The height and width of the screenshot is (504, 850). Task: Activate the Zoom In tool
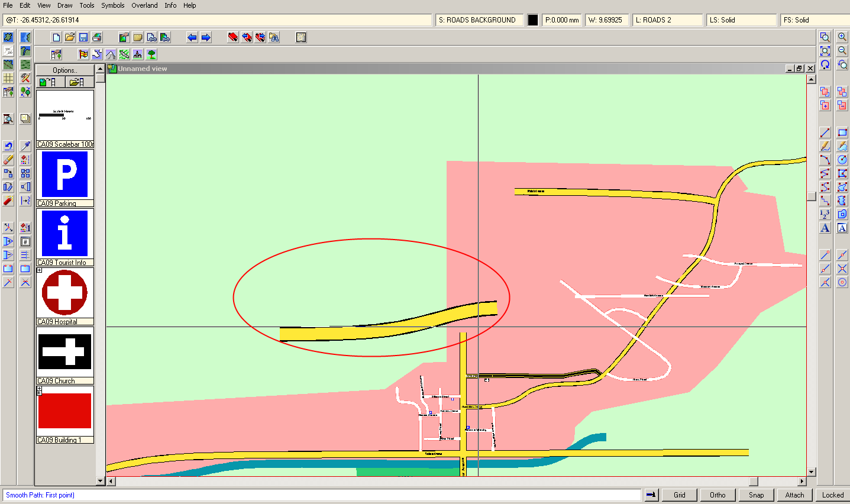(842, 36)
